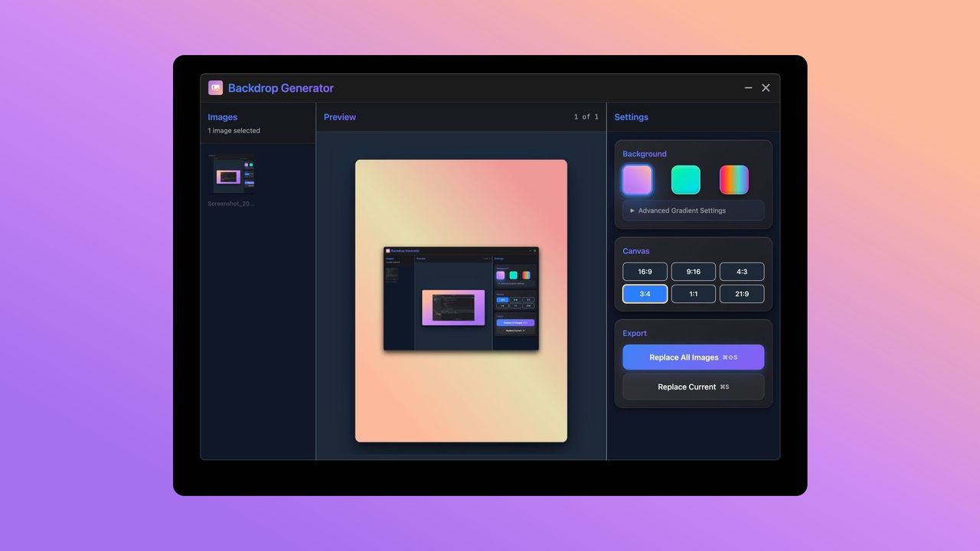Set canvas ratio to 4:3
Screen dimensions: 980x551
click(742, 272)
